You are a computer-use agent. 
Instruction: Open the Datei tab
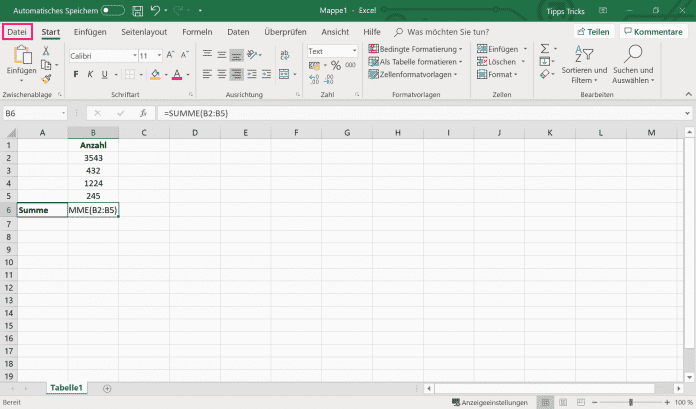pyautogui.click(x=17, y=32)
